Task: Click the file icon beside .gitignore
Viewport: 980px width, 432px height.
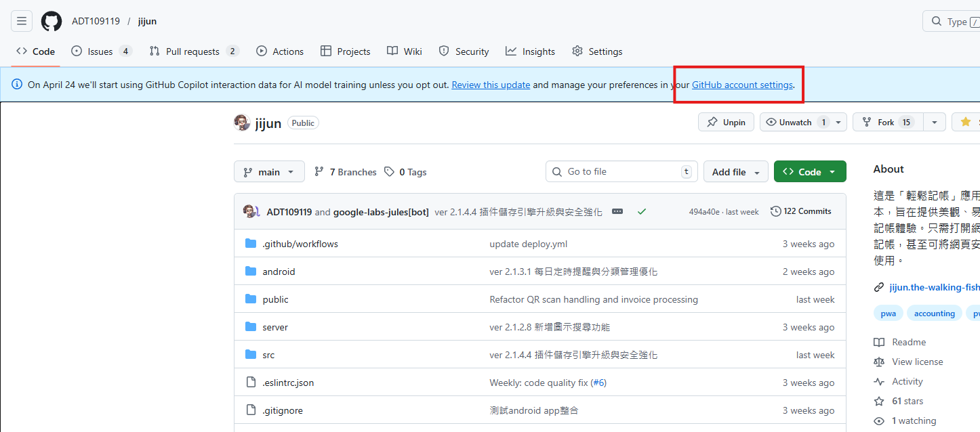Action: tap(251, 410)
